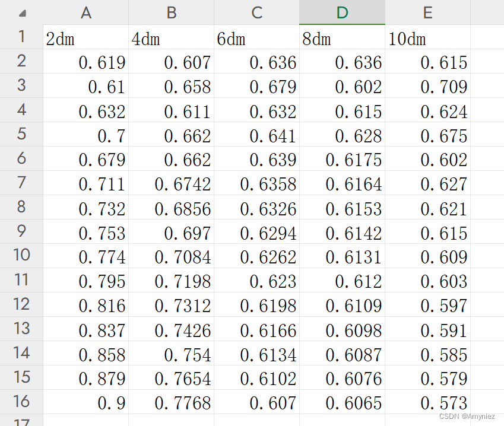This screenshot has height=426, width=504.
Task: Click cell with value 0.628
Action: pos(342,134)
